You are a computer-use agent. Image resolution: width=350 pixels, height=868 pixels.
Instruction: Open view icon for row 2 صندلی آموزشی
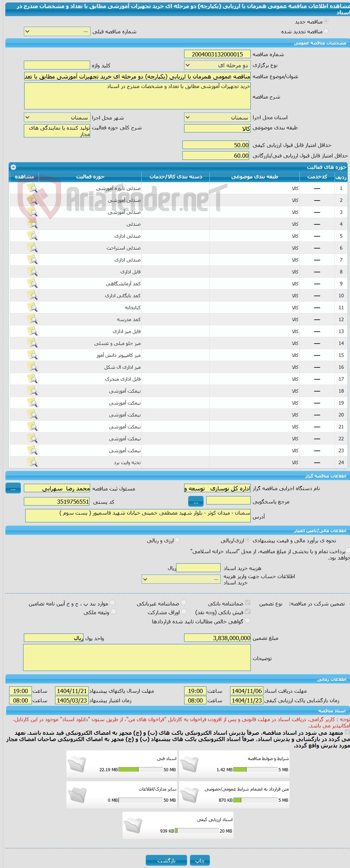(32, 200)
